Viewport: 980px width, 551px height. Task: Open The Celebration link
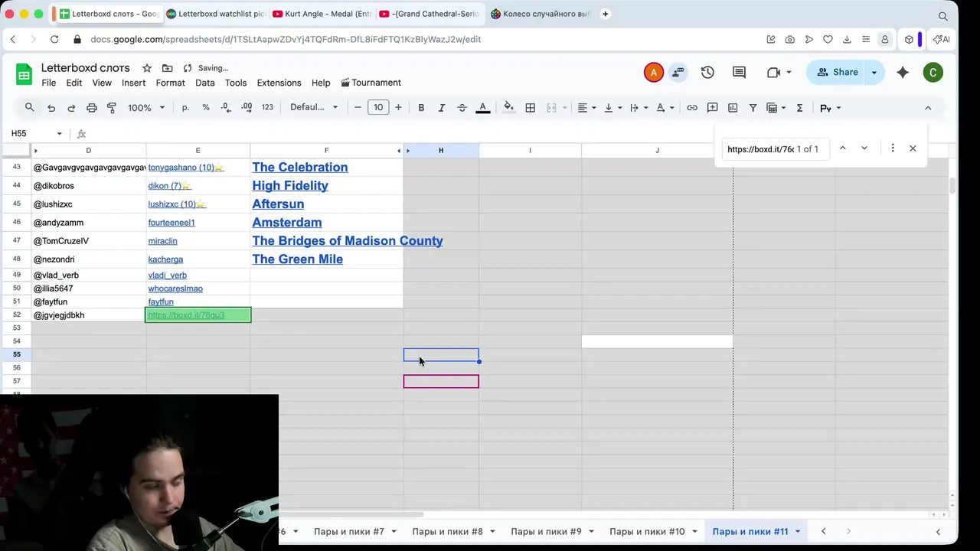300,167
